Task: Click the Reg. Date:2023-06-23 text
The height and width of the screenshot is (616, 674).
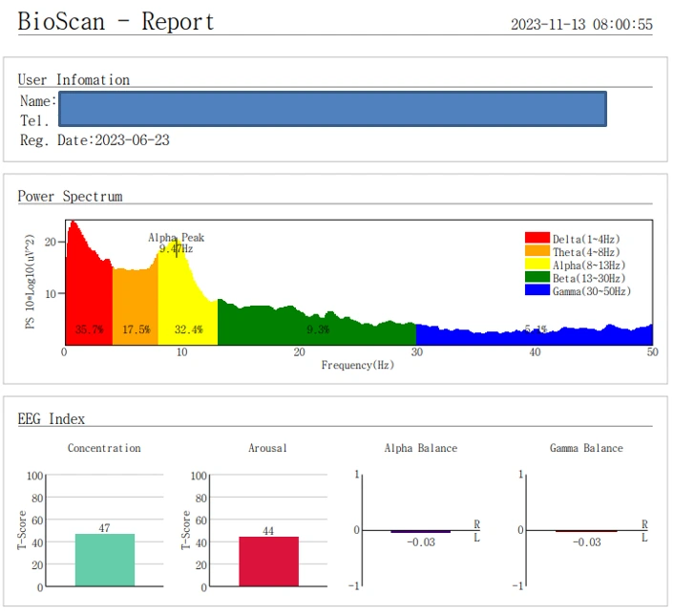Action: [x=95, y=140]
